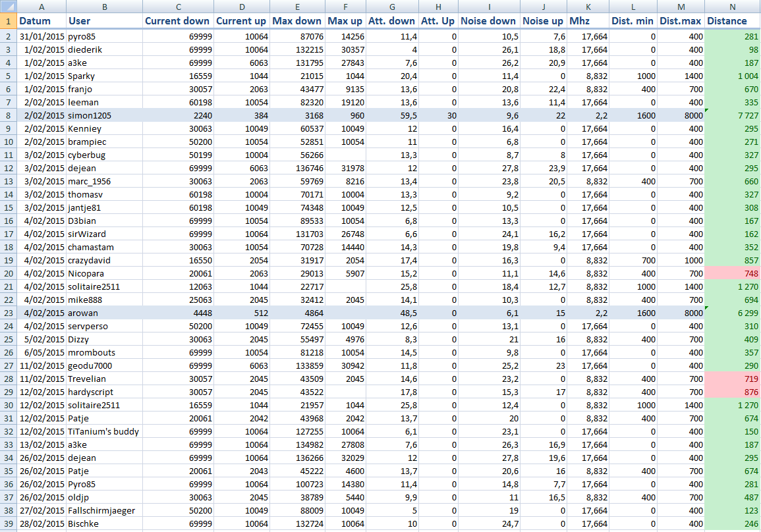Select column G header
The height and width of the screenshot is (532, 761).
[392, 7]
